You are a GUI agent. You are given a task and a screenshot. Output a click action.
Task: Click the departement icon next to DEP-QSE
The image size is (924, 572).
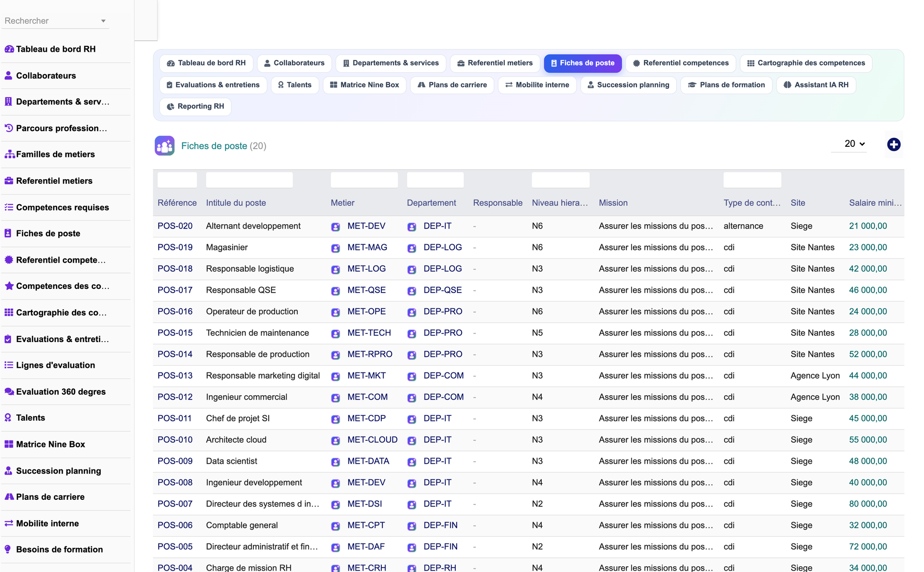click(x=412, y=291)
